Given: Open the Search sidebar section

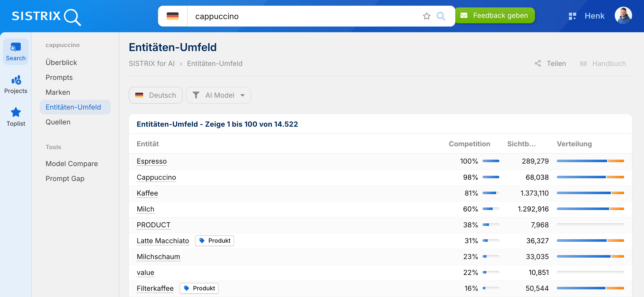Looking at the screenshot, I should click(x=16, y=52).
